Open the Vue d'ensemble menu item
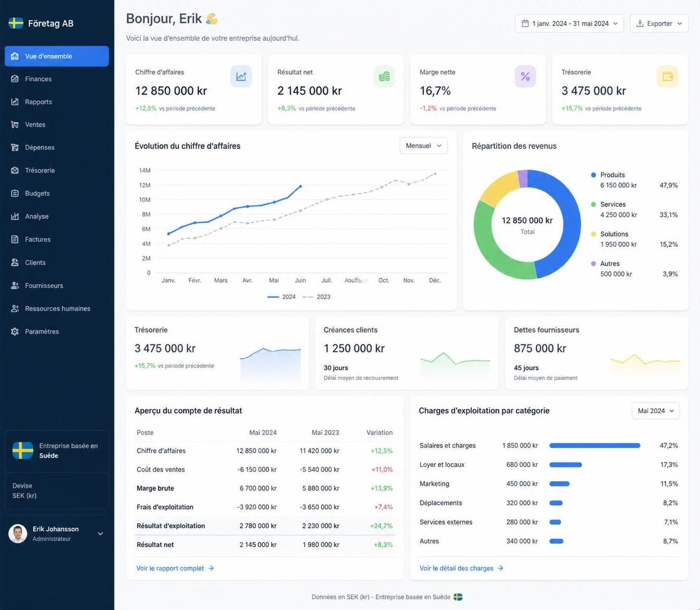Viewport: 700px width, 610px height. click(57, 56)
